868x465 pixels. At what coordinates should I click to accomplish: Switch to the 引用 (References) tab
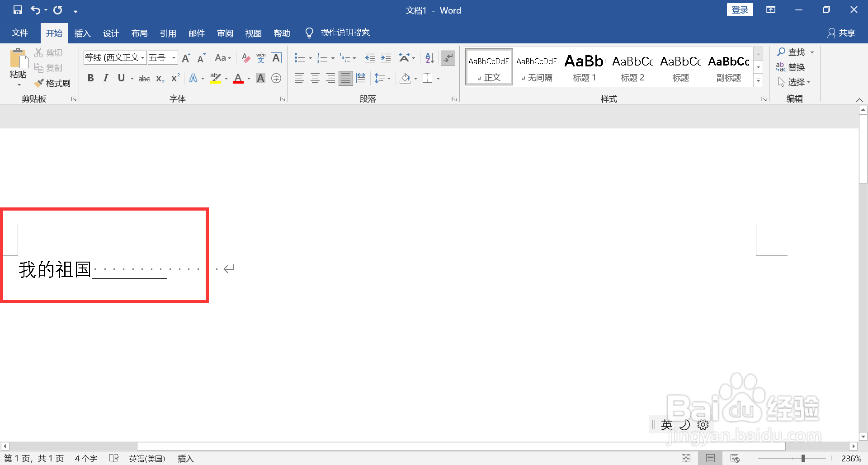tap(168, 33)
